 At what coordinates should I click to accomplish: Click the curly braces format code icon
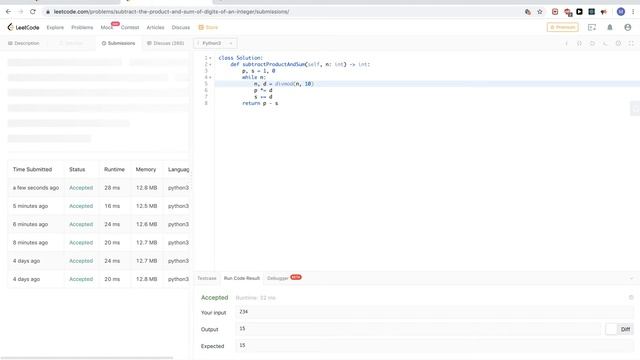(579, 43)
